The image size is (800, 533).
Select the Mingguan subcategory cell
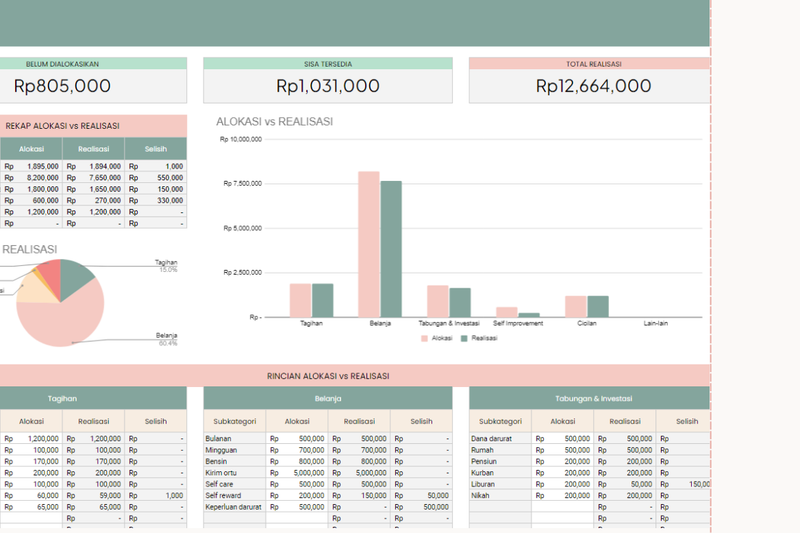coord(235,450)
